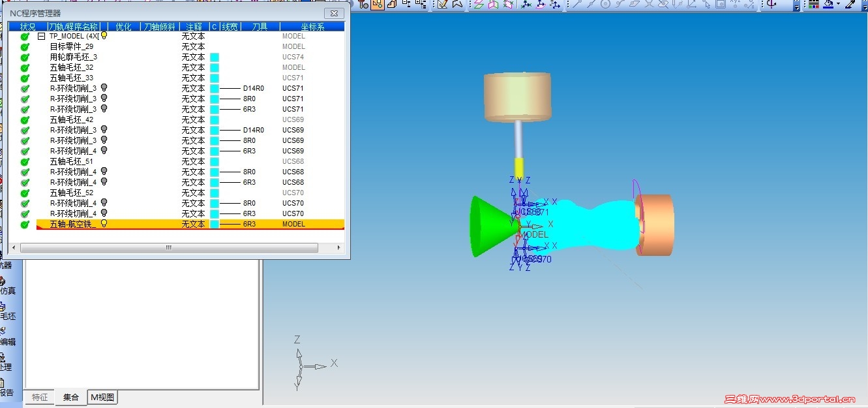The height and width of the screenshot is (408, 868).
Task: Select 五轴毛坯_33 tree item
Action: (72, 78)
